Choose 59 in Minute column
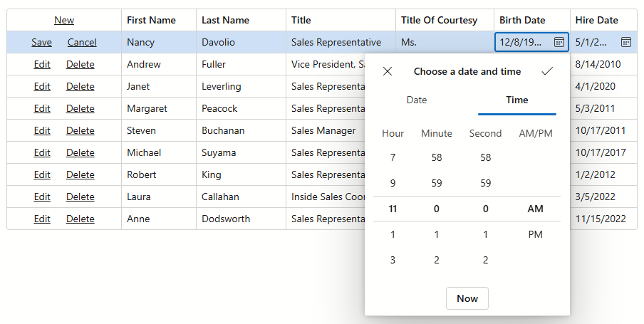 pyautogui.click(x=437, y=183)
